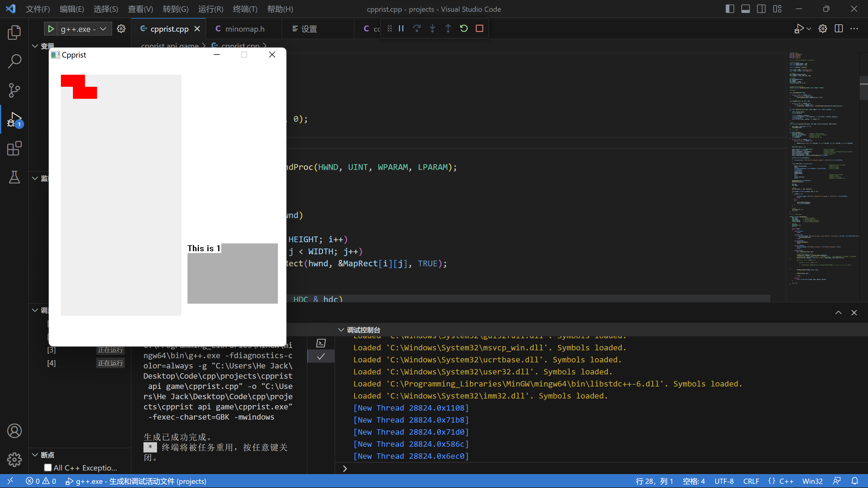Grab the debug toolbar drag handle
868x488 pixels.
point(389,28)
